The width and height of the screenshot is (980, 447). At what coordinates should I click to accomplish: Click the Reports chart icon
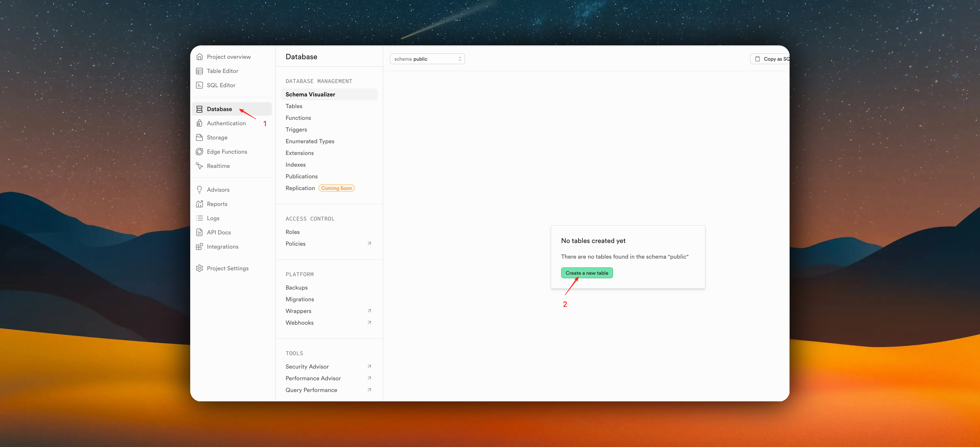click(199, 204)
